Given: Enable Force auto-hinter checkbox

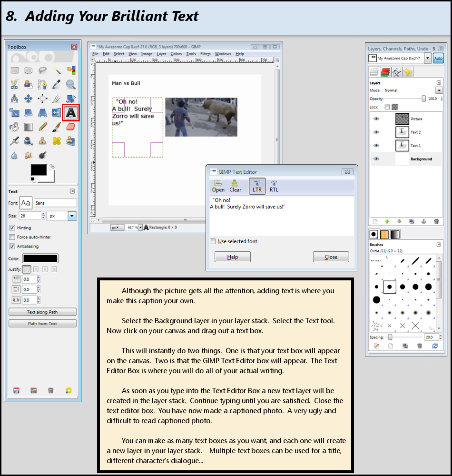Looking at the screenshot, I should 12,237.
